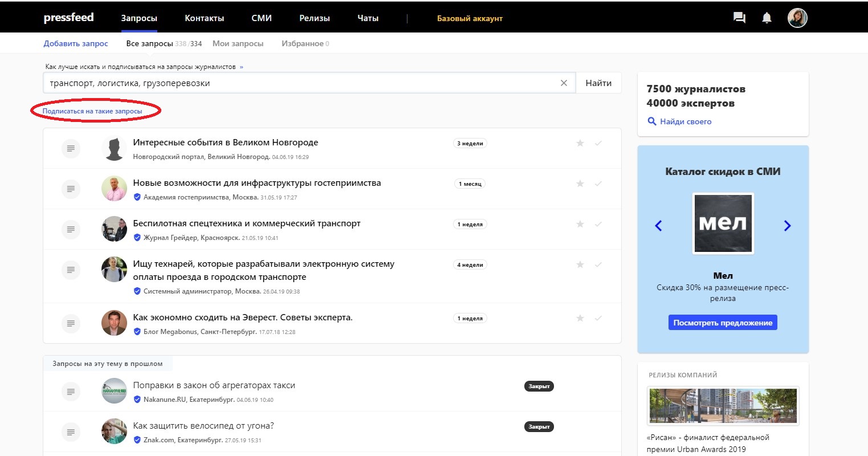
Task: Show next offer in discount catalog
Action: point(787,226)
